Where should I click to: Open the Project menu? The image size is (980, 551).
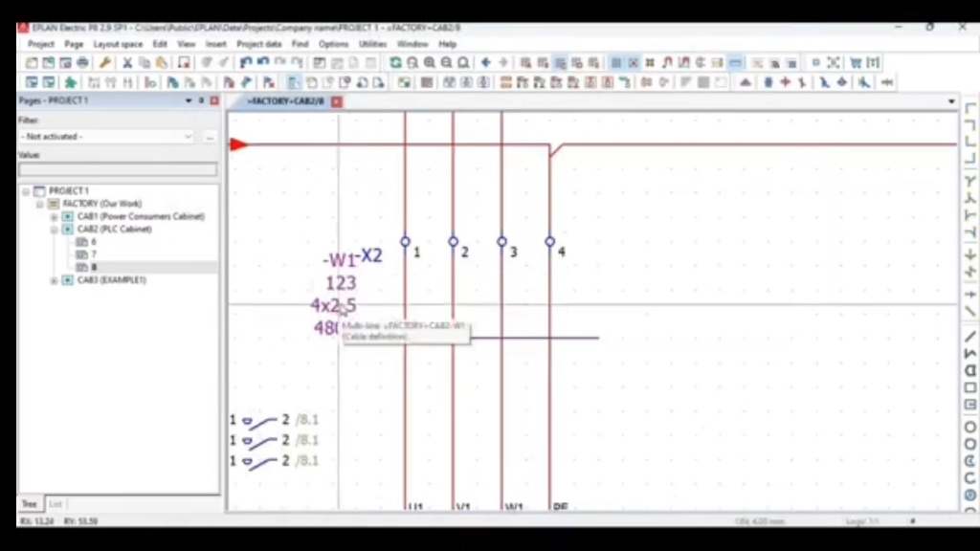point(40,44)
